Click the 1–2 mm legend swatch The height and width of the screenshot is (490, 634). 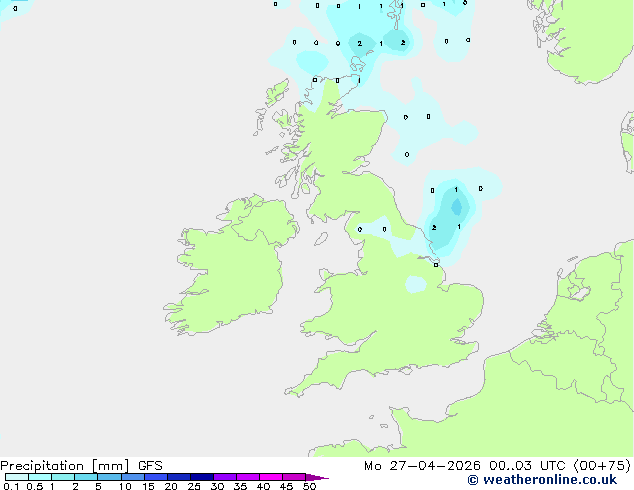pyautogui.click(x=63, y=477)
